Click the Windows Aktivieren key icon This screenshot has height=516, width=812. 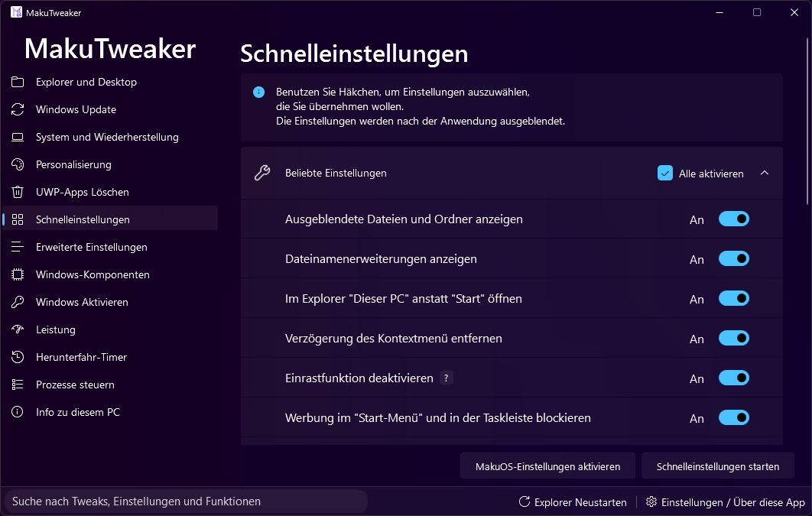(18, 302)
